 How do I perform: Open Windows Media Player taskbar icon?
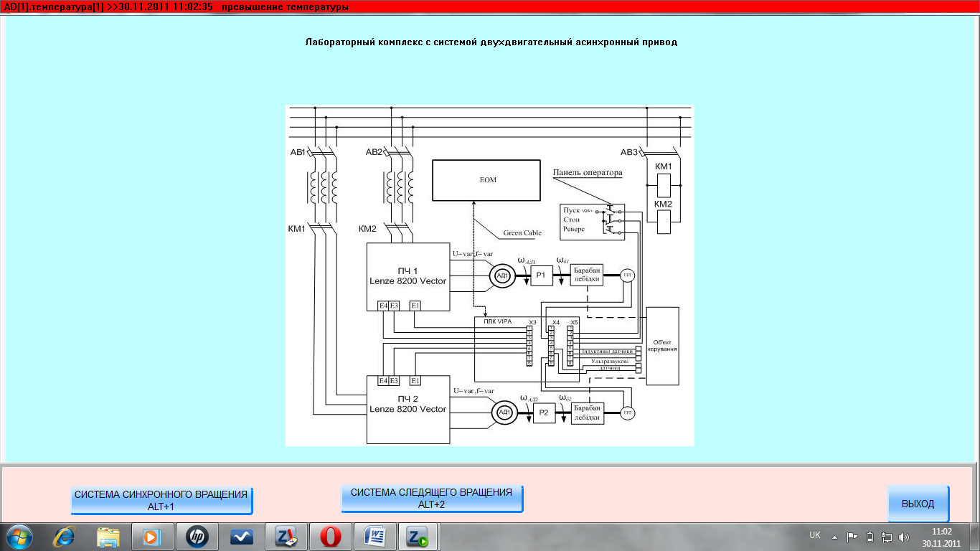(152, 537)
